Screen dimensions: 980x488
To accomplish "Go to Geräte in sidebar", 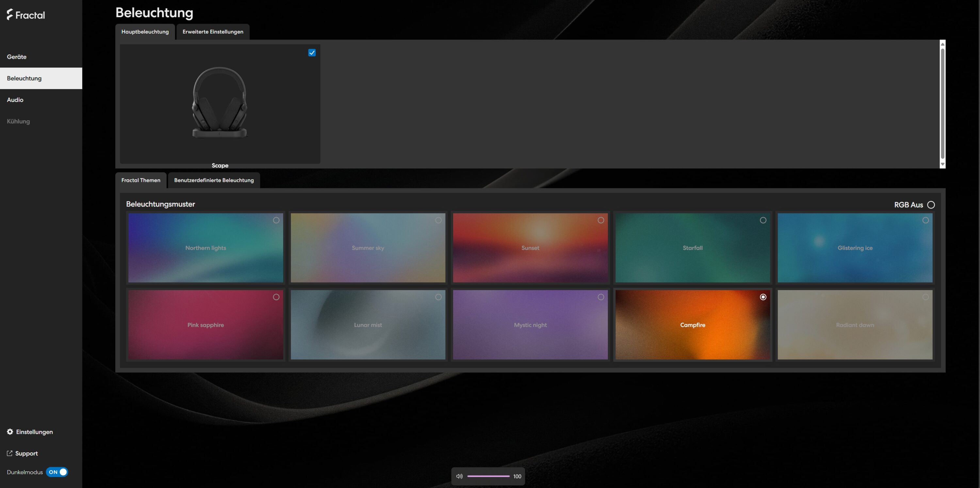I will [x=17, y=57].
